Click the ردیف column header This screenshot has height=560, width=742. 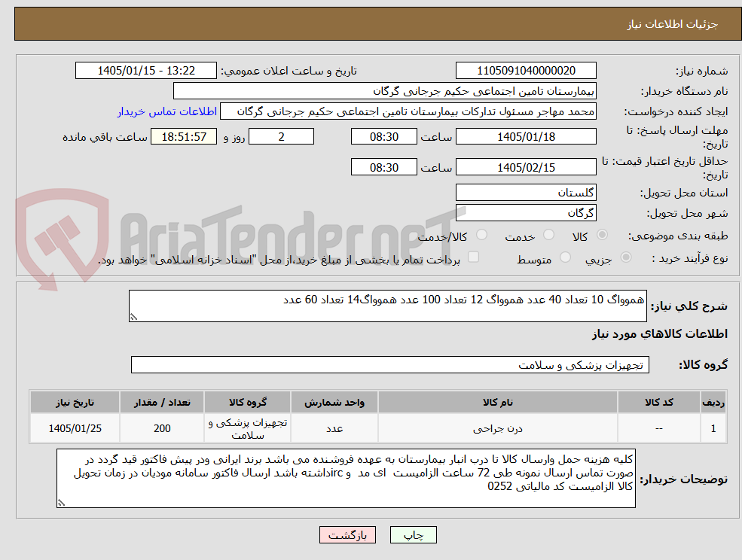[713, 402]
